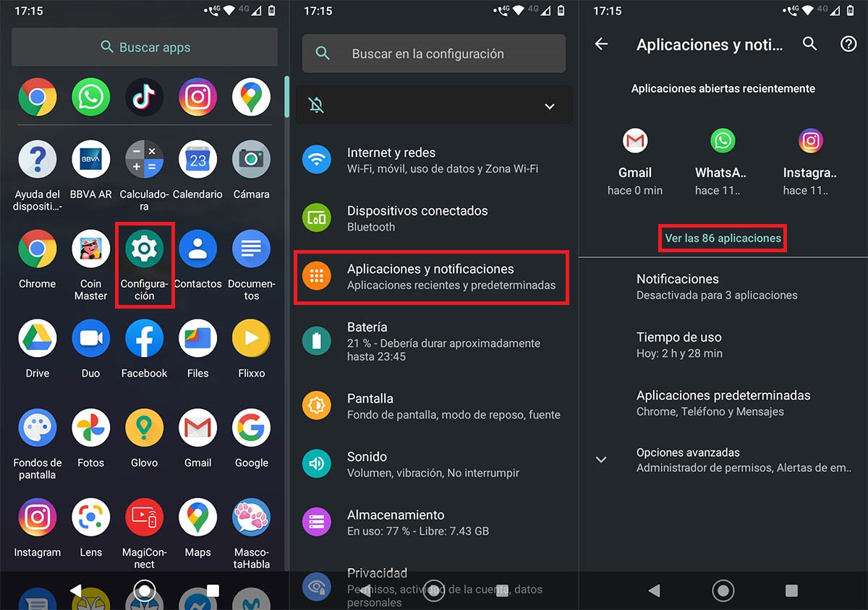This screenshot has height=610, width=868.
Task: Open Aplicaciones y notificaciones settings
Action: click(431, 276)
